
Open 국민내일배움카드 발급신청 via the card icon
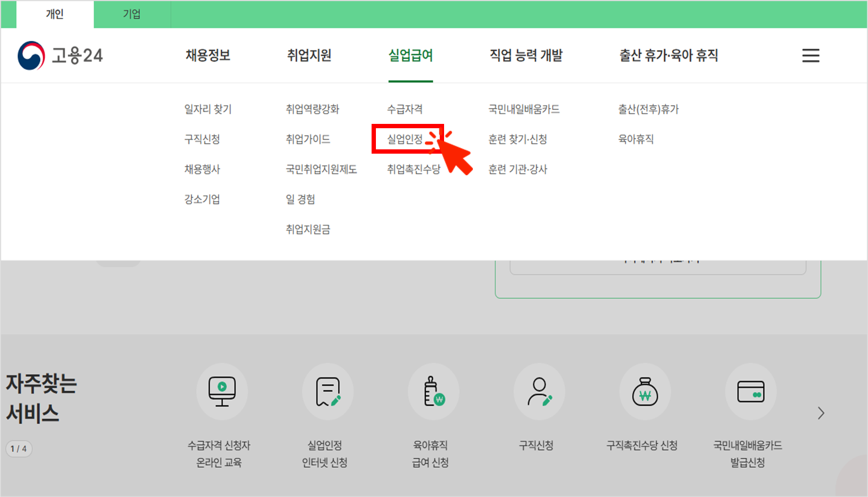(x=751, y=391)
